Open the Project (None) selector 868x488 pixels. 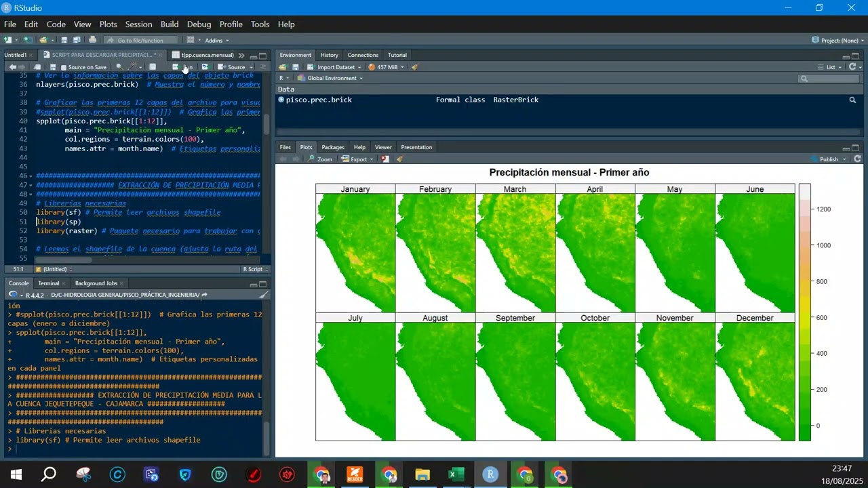click(x=838, y=40)
